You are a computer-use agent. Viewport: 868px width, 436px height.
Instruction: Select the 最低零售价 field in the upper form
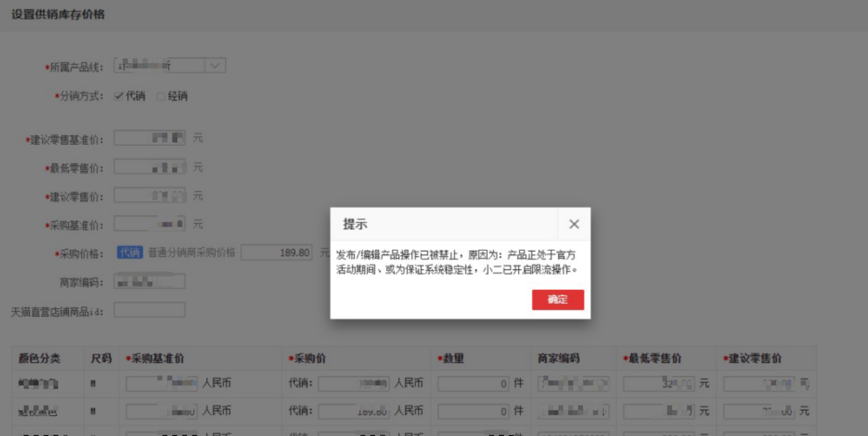coord(150,167)
